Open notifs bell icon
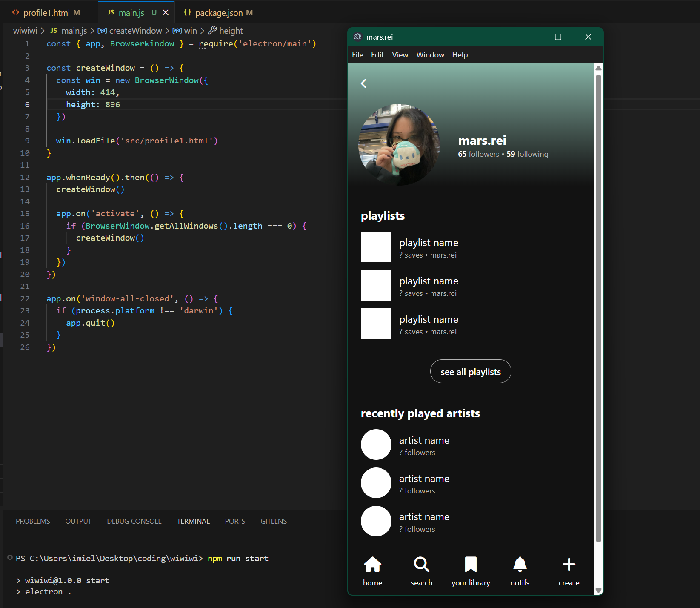The image size is (700, 608). [x=520, y=565]
